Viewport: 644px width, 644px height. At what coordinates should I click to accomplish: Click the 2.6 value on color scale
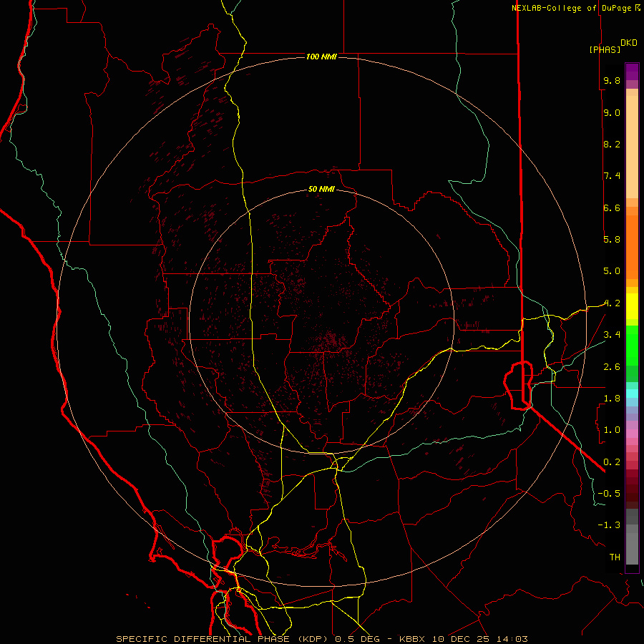click(x=612, y=366)
